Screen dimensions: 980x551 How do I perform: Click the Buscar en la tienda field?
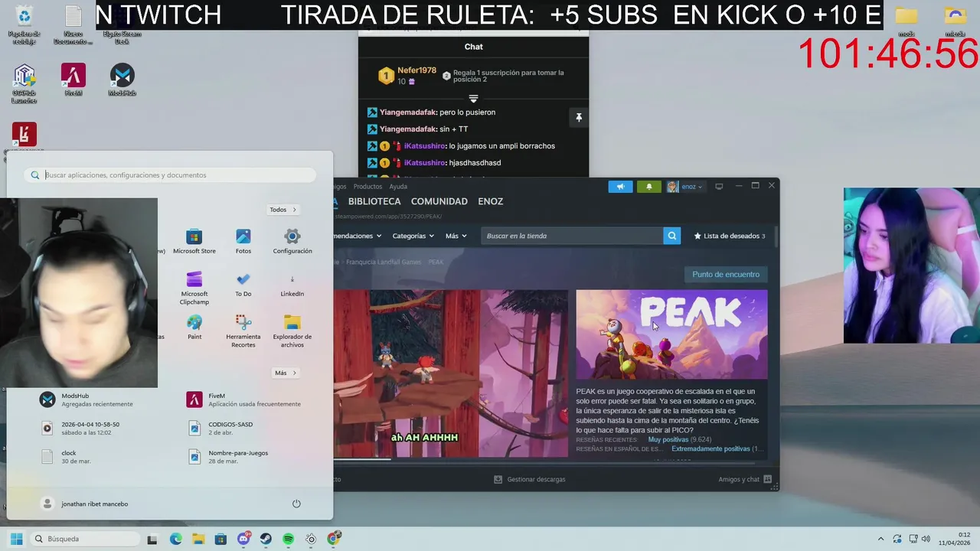pyautogui.click(x=573, y=236)
